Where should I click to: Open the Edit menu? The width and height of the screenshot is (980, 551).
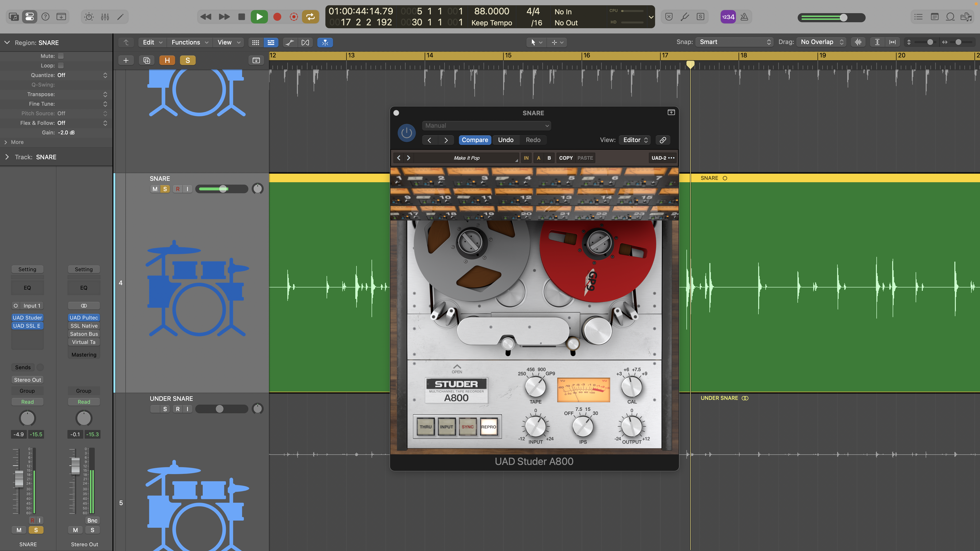152,43
